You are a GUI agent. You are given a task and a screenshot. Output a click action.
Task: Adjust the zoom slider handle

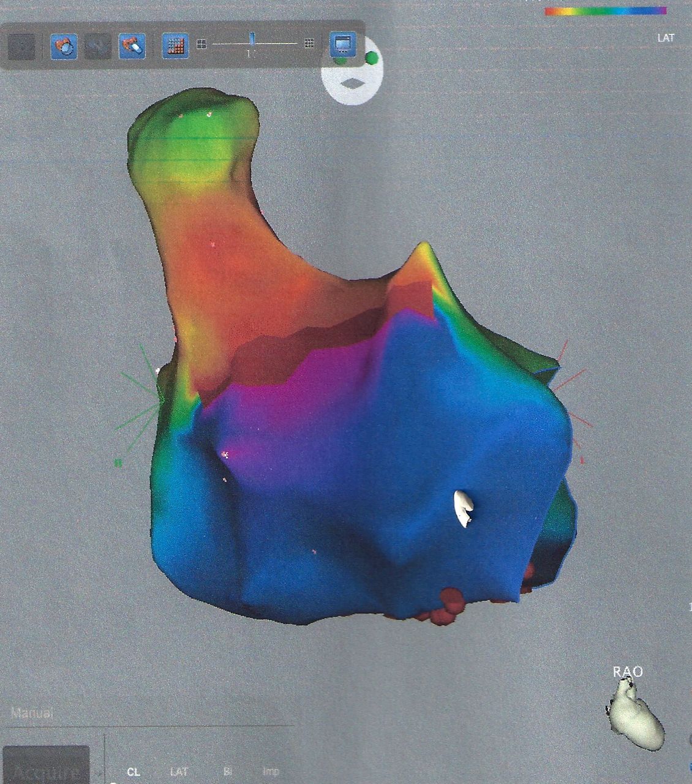[x=253, y=40]
